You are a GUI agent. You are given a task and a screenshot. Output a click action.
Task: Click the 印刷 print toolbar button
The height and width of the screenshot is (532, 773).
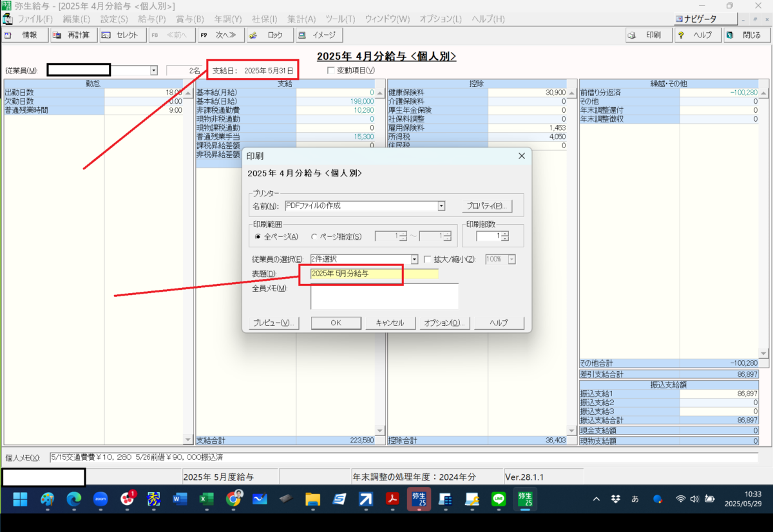pyautogui.click(x=649, y=35)
